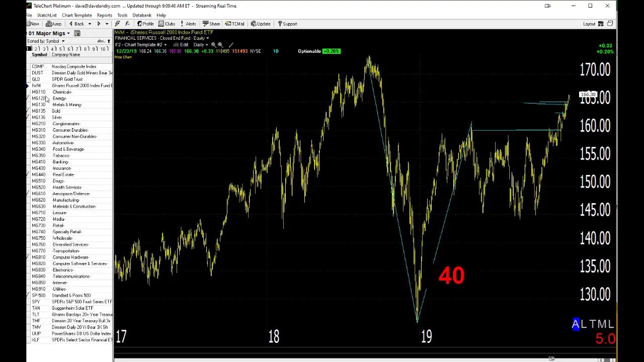The width and height of the screenshot is (644, 362).
Task: Select the TLT 20+ Year Treasury row
Action: 70,315
